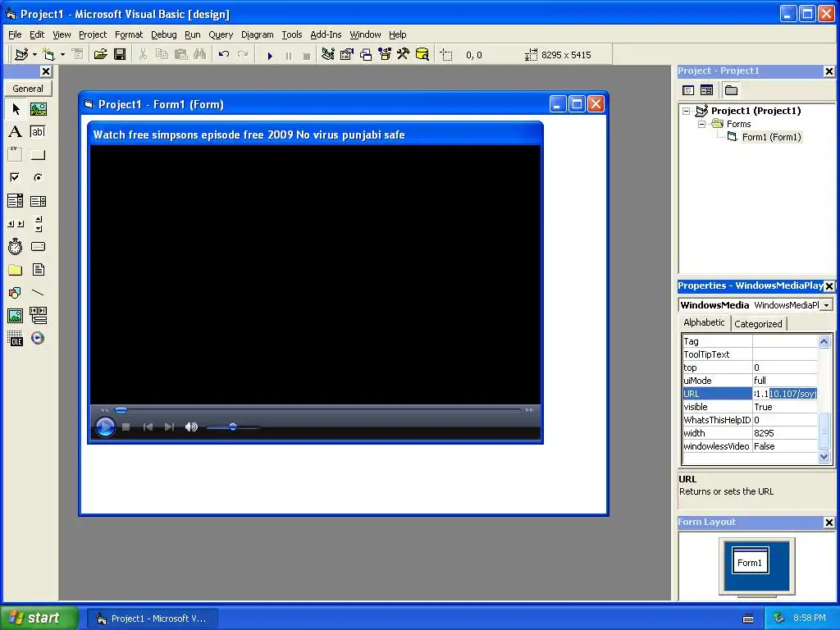The width and height of the screenshot is (840, 630).
Task: Toggle Folders in Project panel
Action: click(x=731, y=90)
